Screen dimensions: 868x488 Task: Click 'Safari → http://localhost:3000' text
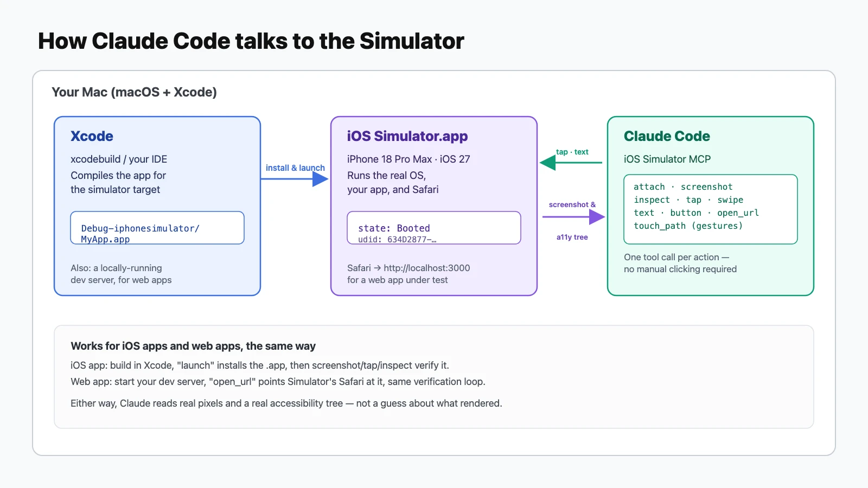(x=409, y=268)
